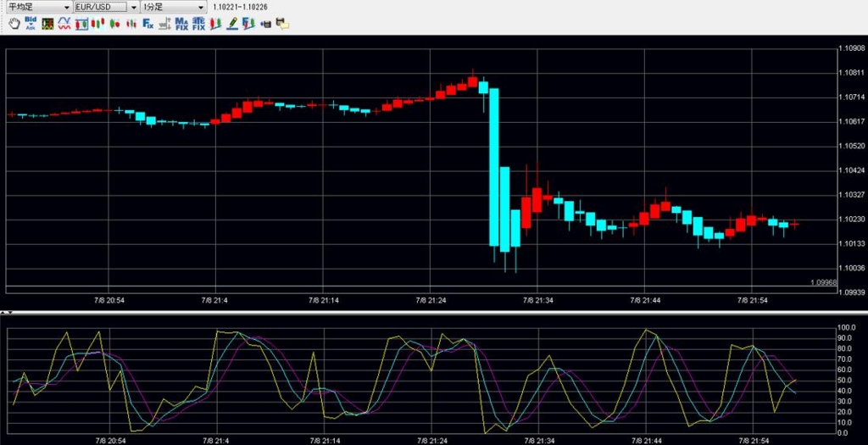This screenshot has height=445, width=868.
Task: Open the 1分足 timeframe dropdown
Action: pyautogui.click(x=173, y=7)
